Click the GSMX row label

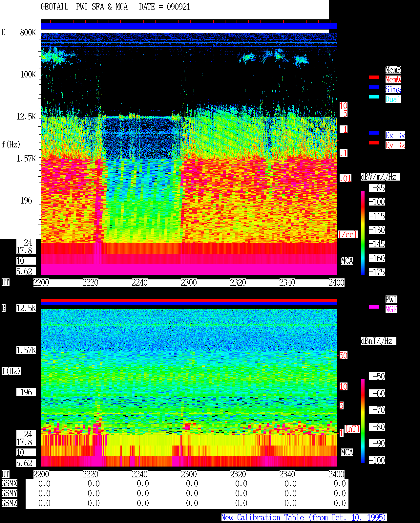[x=9, y=484]
